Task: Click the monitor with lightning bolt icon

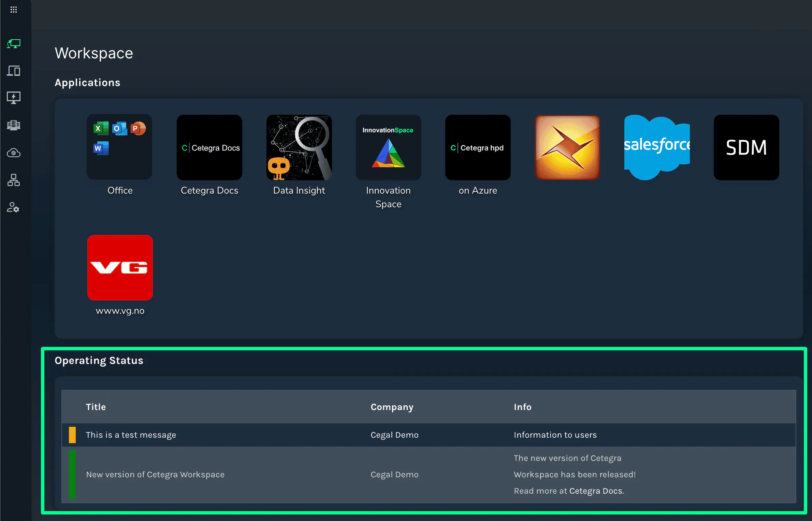Action: coord(14,98)
